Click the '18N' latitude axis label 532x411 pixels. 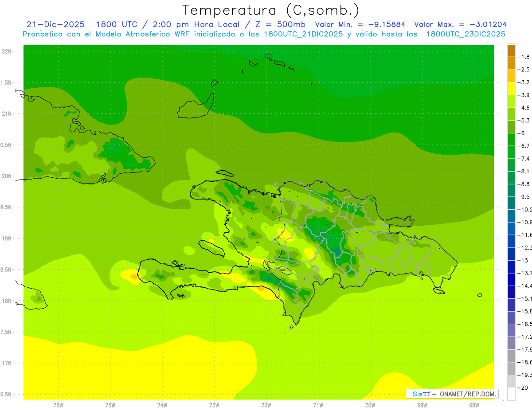click(x=7, y=301)
